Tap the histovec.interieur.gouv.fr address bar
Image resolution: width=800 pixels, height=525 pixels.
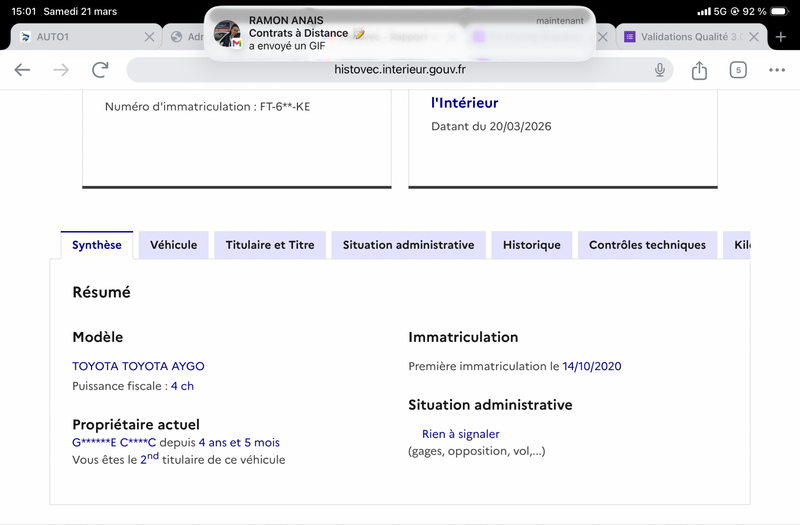400,70
